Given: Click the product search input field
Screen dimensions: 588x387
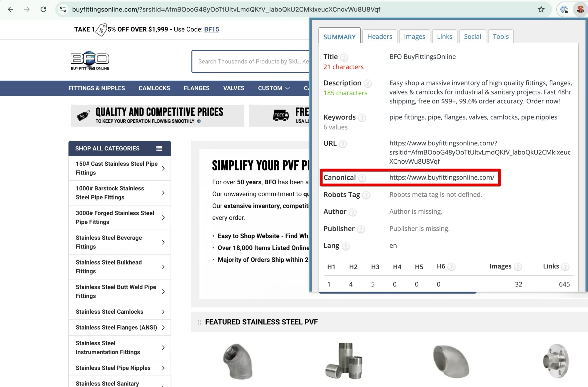Looking at the screenshot, I should point(251,62).
